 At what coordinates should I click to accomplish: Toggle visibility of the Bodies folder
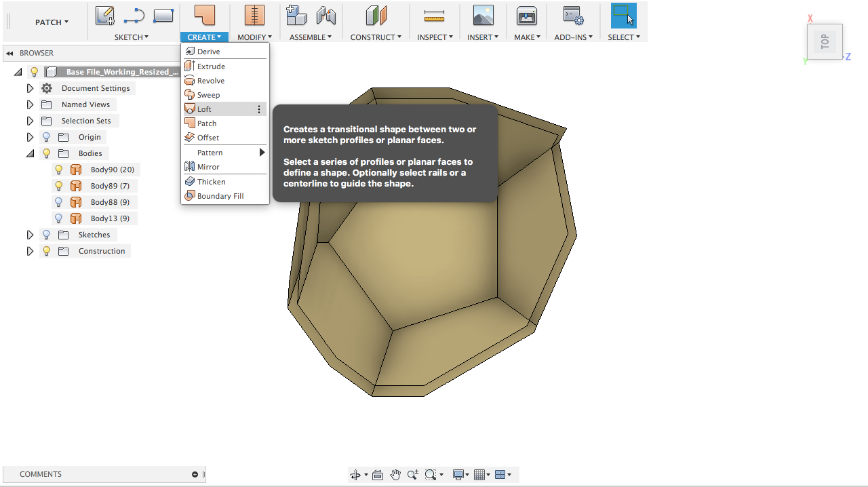(46, 153)
